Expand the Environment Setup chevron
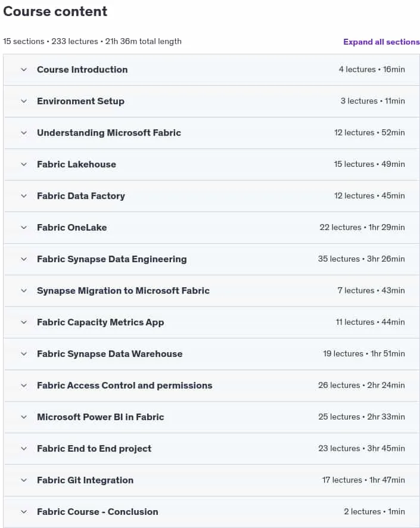The height and width of the screenshot is (528, 420). coord(24,101)
